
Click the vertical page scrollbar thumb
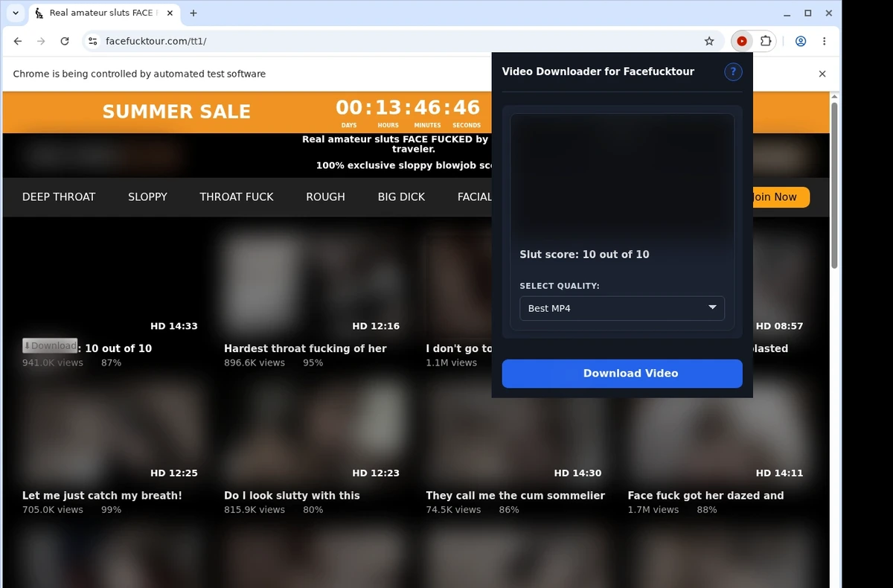[834, 185]
